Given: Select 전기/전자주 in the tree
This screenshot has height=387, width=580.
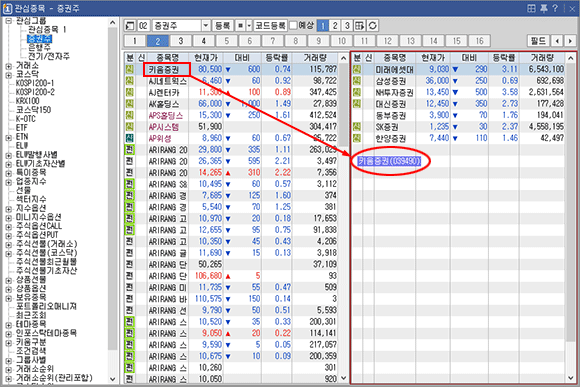Looking at the screenshot, I should click(x=49, y=56).
